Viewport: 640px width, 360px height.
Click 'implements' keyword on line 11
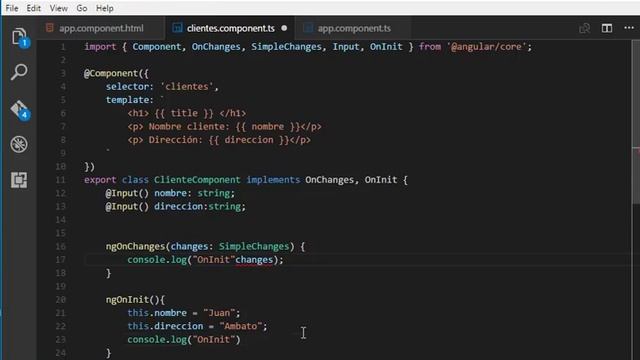pyautogui.click(x=273, y=180)
